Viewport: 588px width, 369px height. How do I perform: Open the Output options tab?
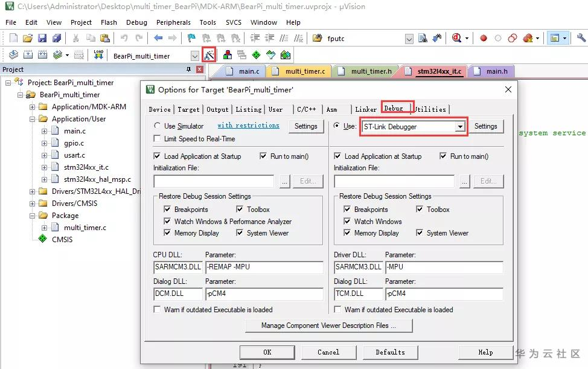click(x=217, y=109)
